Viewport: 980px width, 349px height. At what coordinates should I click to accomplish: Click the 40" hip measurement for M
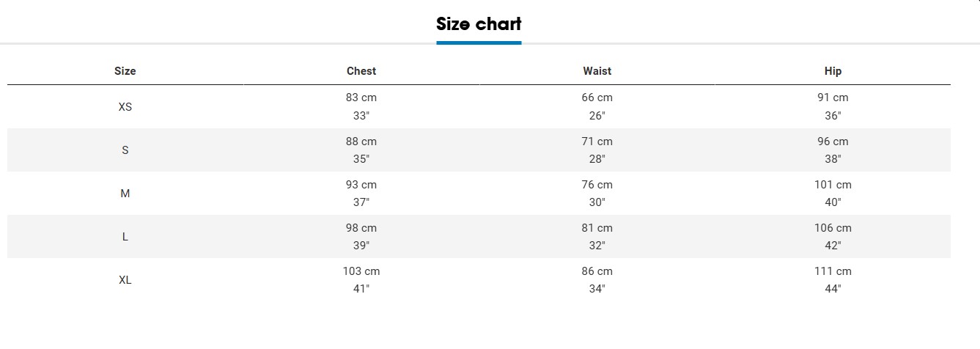pyautogui.click(x=833, y=202)
